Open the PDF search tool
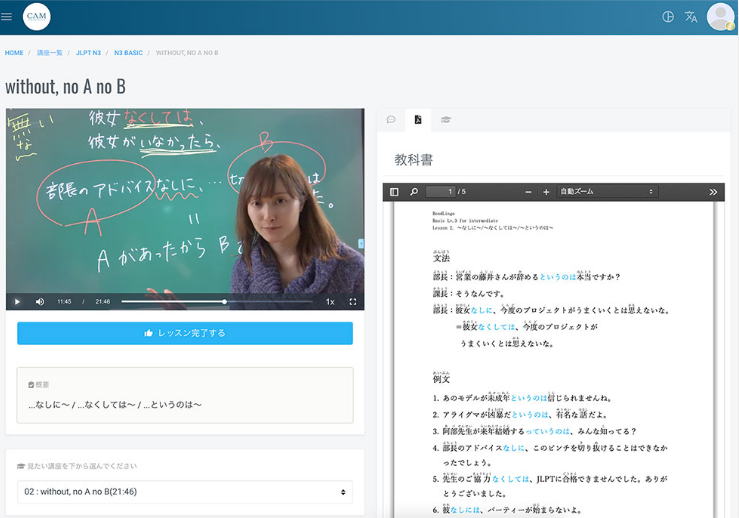The height and width of the screenshot is (518, 739). click(x=413, y=191)
